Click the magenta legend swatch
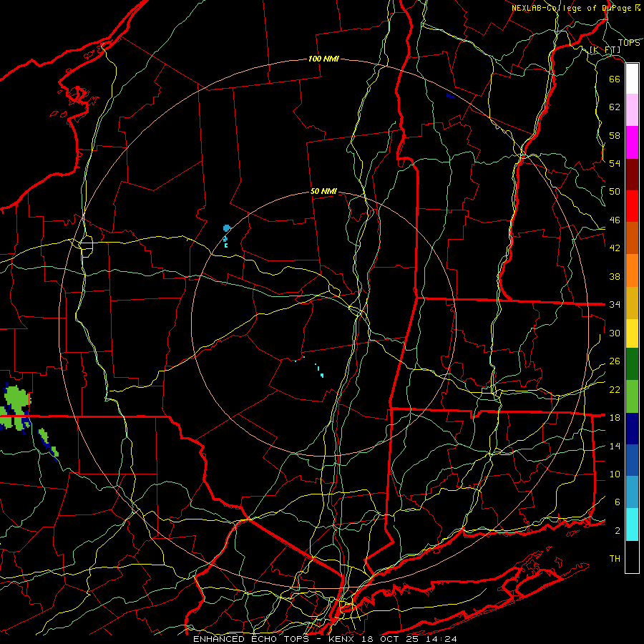Screen dimensions: 644x644 (632, 142)
